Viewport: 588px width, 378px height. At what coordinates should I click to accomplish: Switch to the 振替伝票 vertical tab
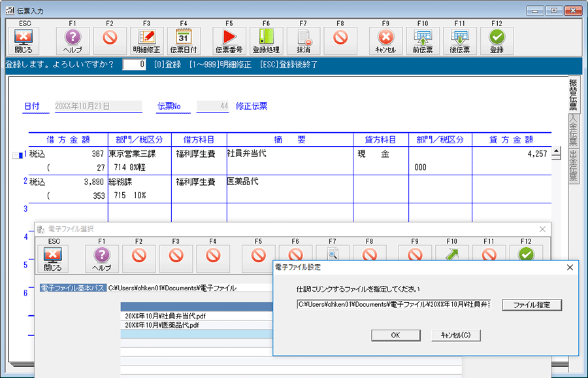574,95
